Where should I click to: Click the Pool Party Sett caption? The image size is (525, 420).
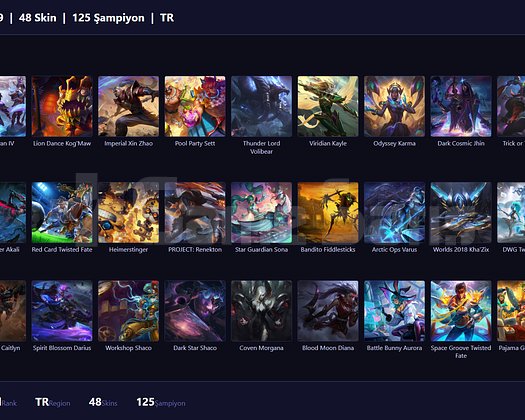pyautogui.click(x=195, y=144)
